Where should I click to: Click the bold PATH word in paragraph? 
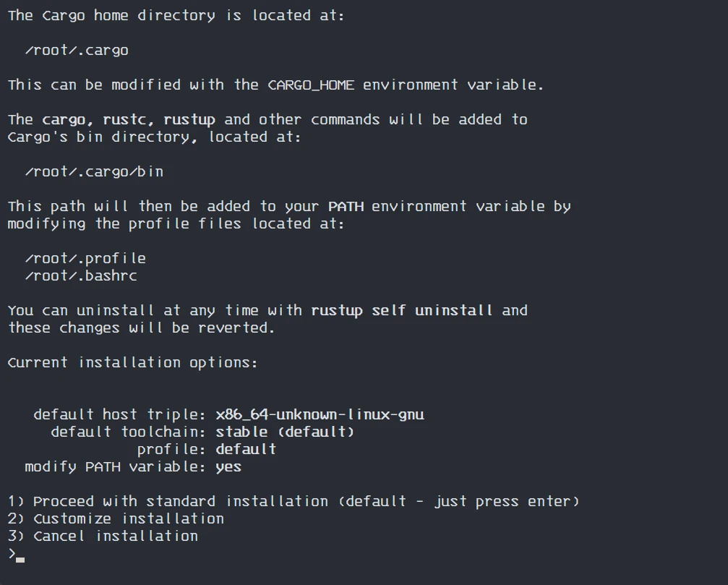(x=346, y=207)
